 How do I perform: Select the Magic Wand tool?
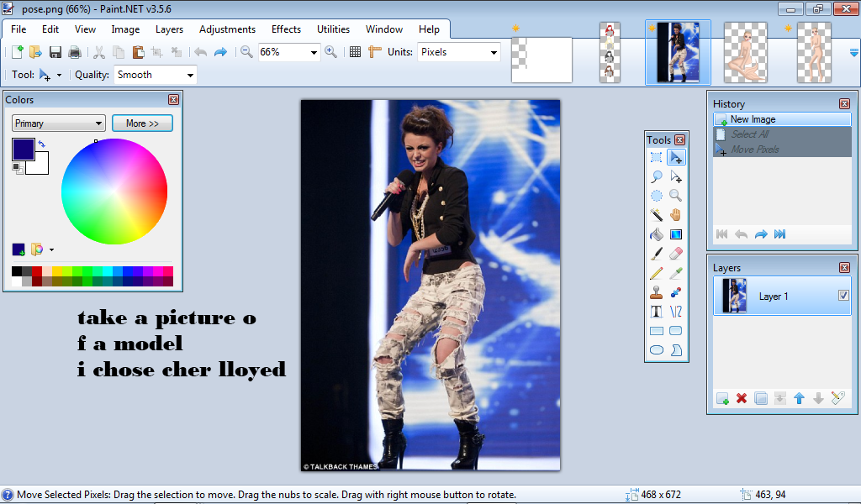(x=656, y=215)
